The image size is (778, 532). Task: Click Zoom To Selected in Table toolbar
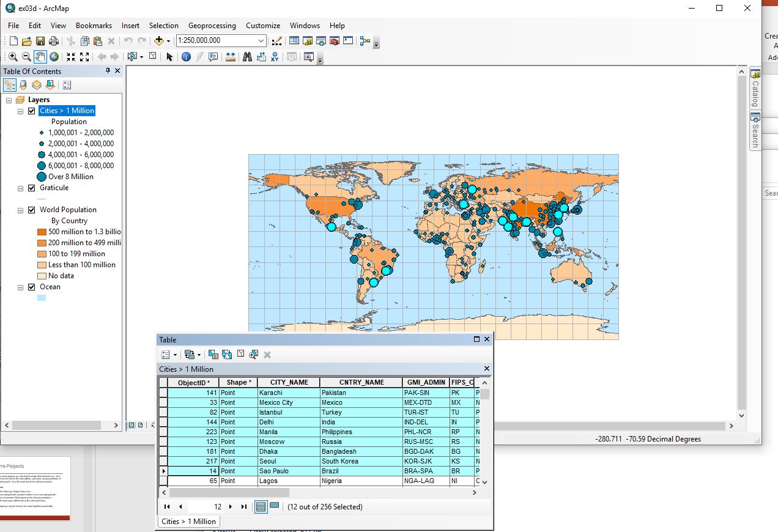coord(254,354)
